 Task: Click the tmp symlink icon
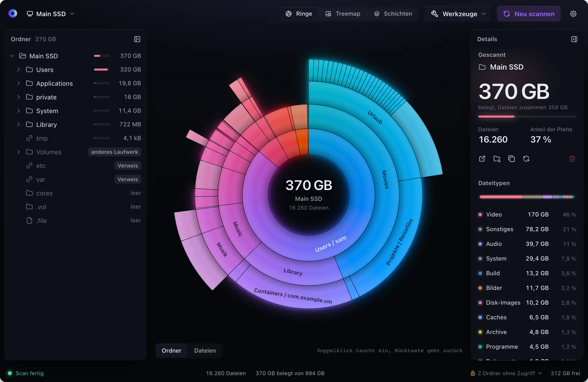coord(29,138)
